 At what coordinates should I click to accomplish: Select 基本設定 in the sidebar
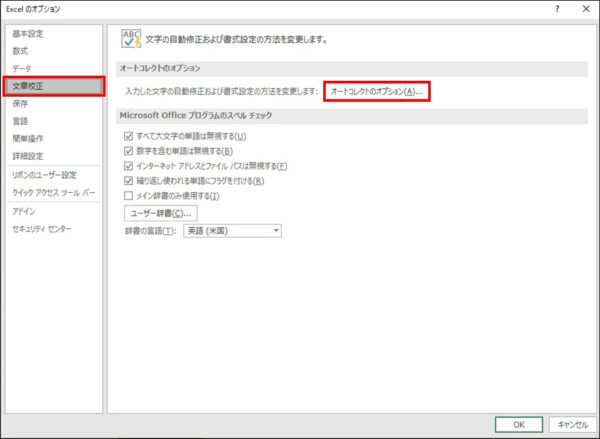(28, 33)
